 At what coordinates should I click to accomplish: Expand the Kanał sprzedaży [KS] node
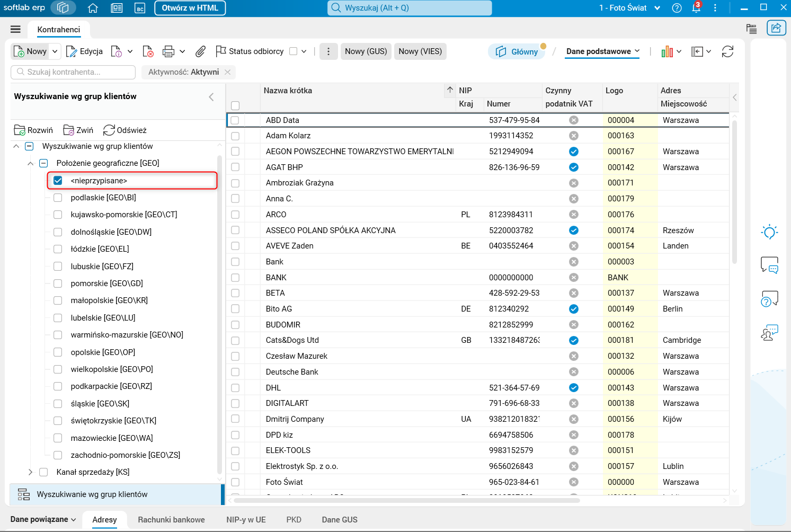click(30, 472)
